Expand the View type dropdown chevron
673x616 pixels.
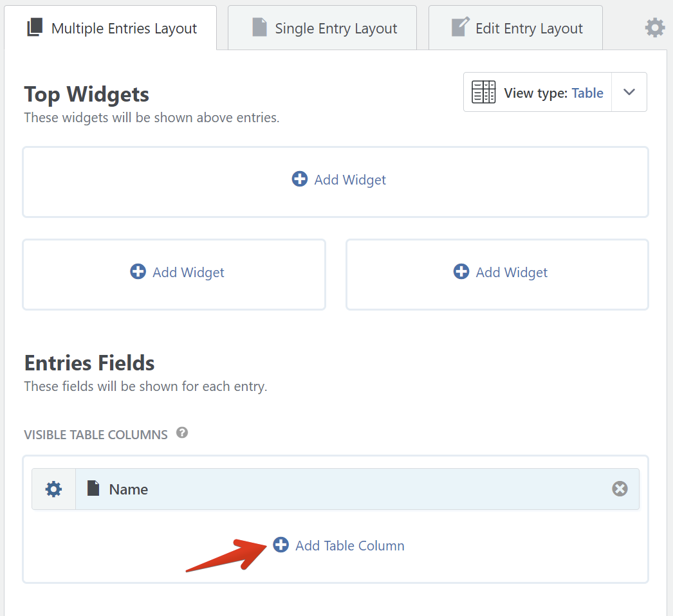point(629,92)
